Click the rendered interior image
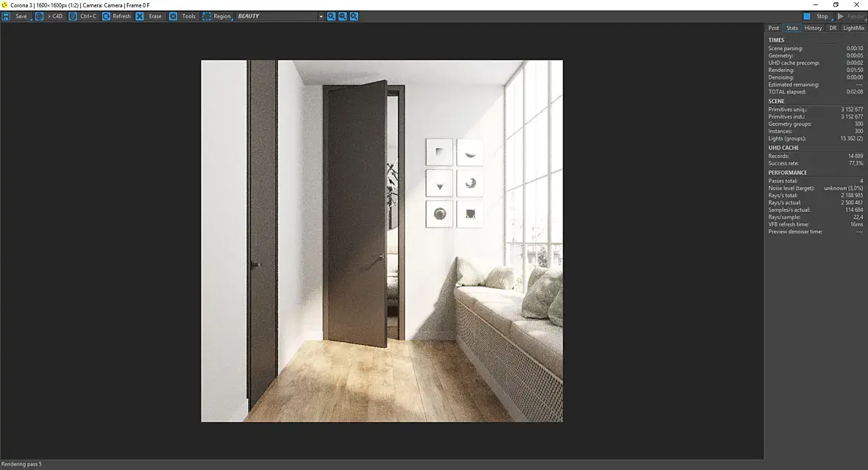This screenshot has width=868, height=470. (382, 241)
